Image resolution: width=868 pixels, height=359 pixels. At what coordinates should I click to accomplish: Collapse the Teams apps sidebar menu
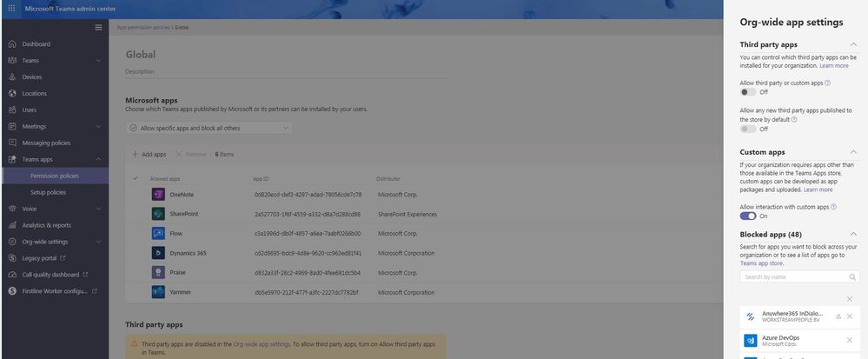tap(98, 160)
